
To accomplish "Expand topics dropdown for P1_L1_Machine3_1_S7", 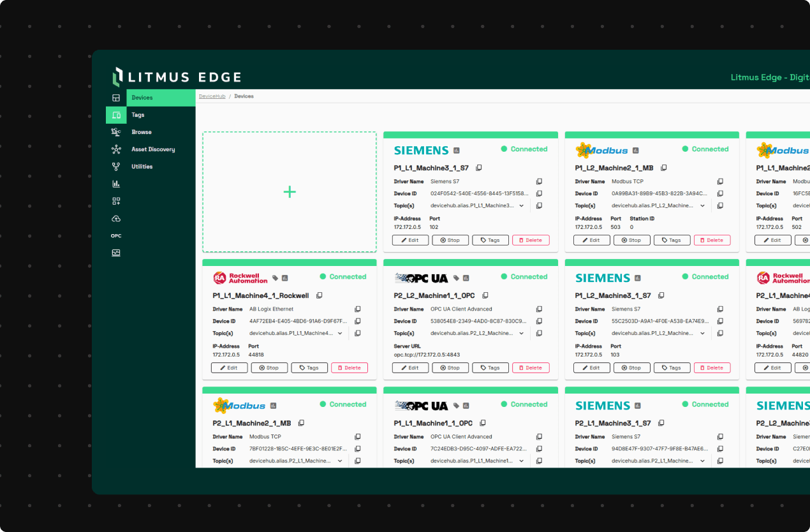I will (522, 206).
